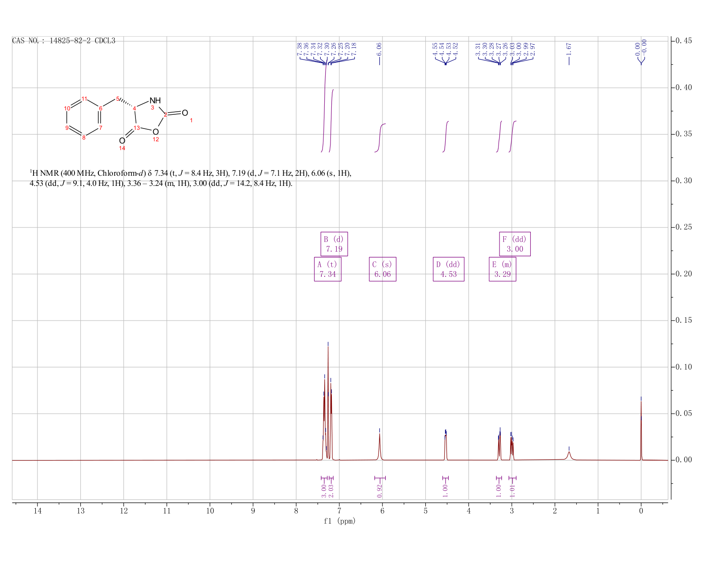
Task: Click the NH group in the structure
Action: click(155, 101)
